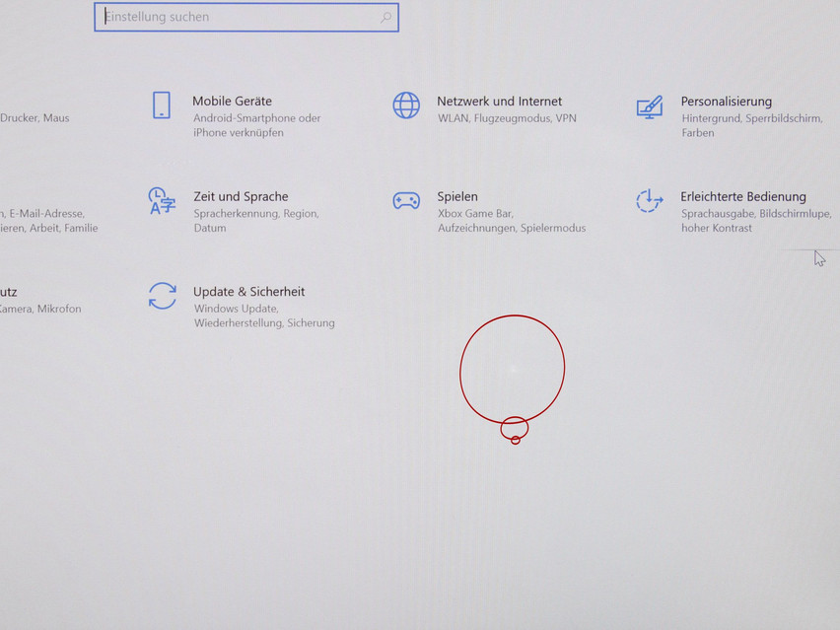
Task: Open the Mobile Geräte settings title
Action: click(232, 102)
